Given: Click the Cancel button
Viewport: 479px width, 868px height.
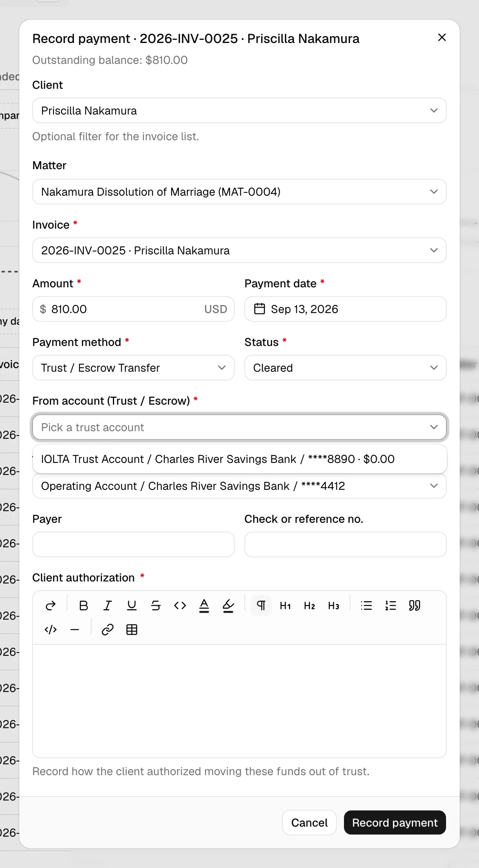Looking at the screenshot, I should pyautogui.click(x=309, y=823).
